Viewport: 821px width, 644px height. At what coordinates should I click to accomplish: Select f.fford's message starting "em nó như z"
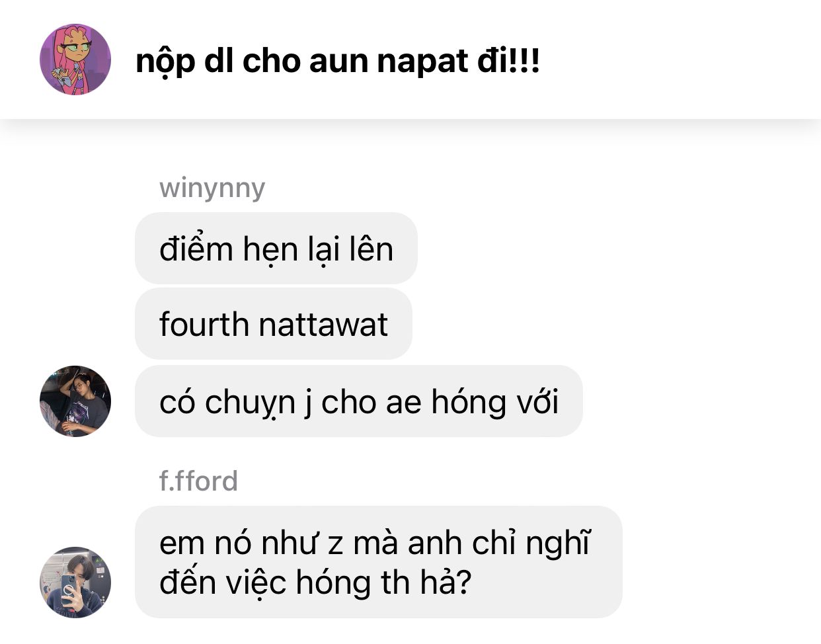pyautogui.click(x=379, y=562)
